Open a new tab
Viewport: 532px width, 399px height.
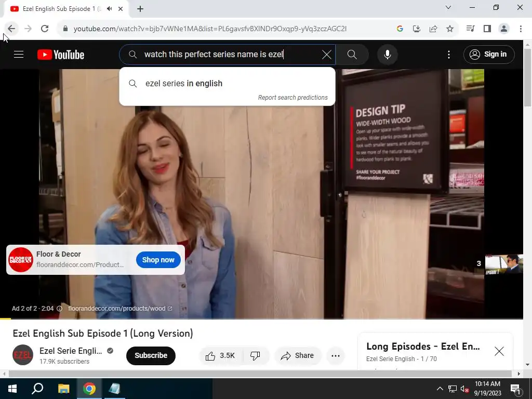pos(140,9)
